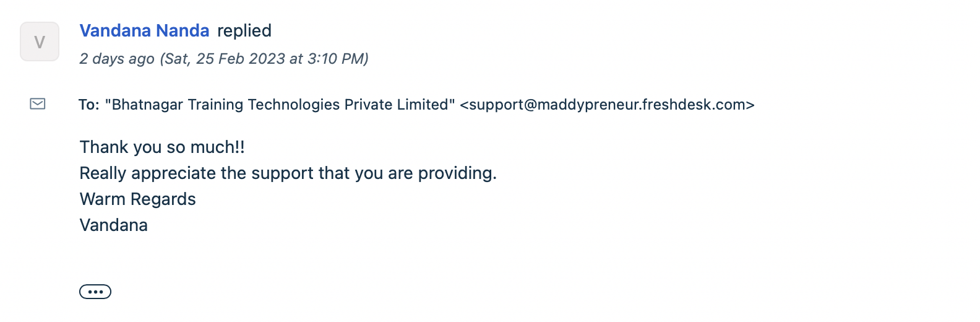Click the "Thank you so much!!" line
980x322 pixels.
click(x=162, y=147)
